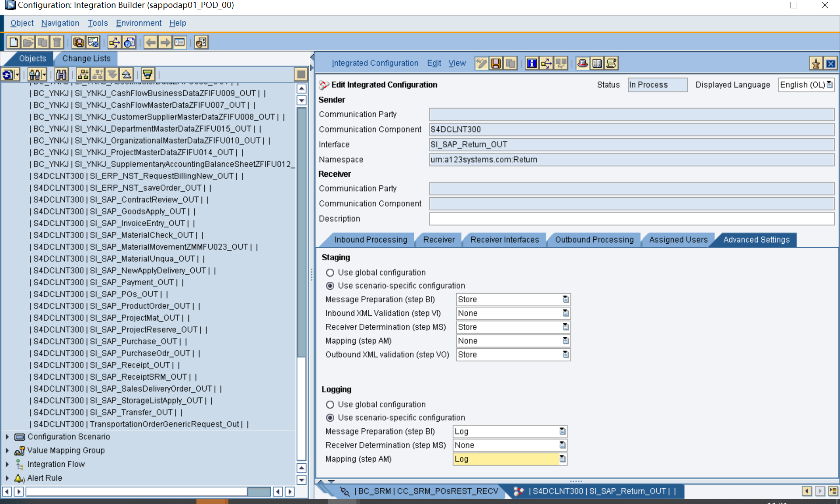This screenshot has width=840, height=504.
Task: Click the Create Object (new document) icon
Action: click(x=14, y=42)
